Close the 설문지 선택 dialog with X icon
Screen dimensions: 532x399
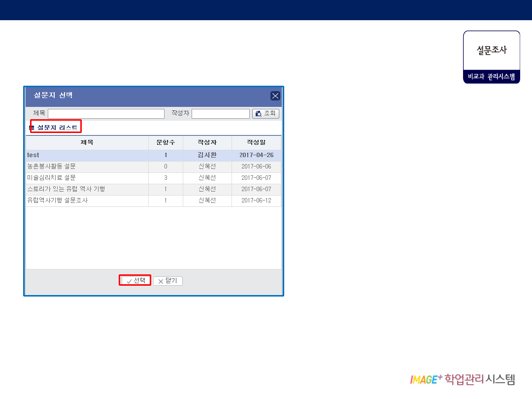pos(275,96)
